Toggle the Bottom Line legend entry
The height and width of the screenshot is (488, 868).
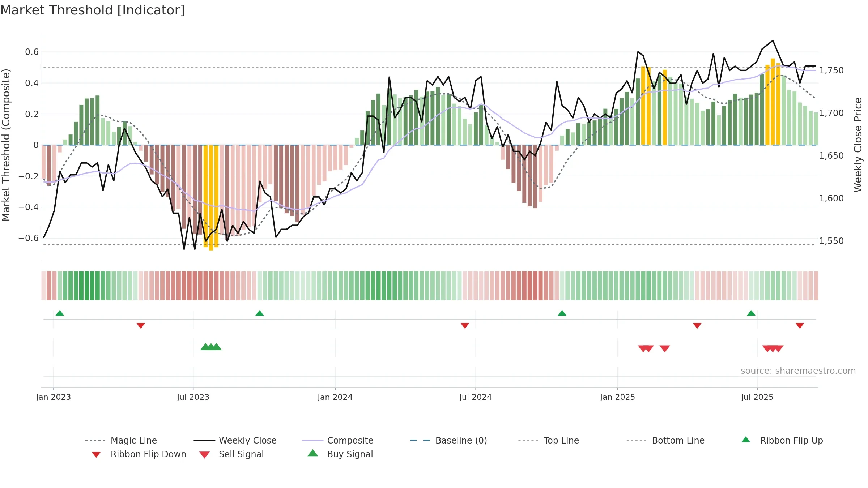pyautogui.click(x=665, y=440)
